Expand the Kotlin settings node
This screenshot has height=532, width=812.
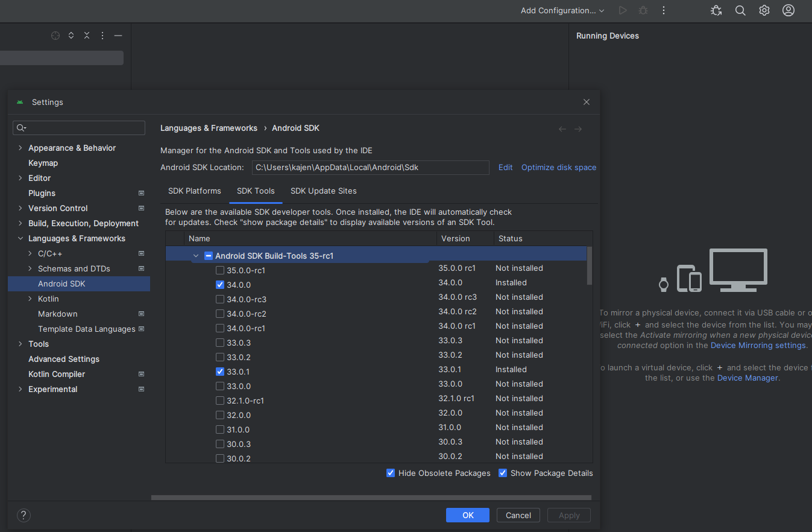[30, 299]
